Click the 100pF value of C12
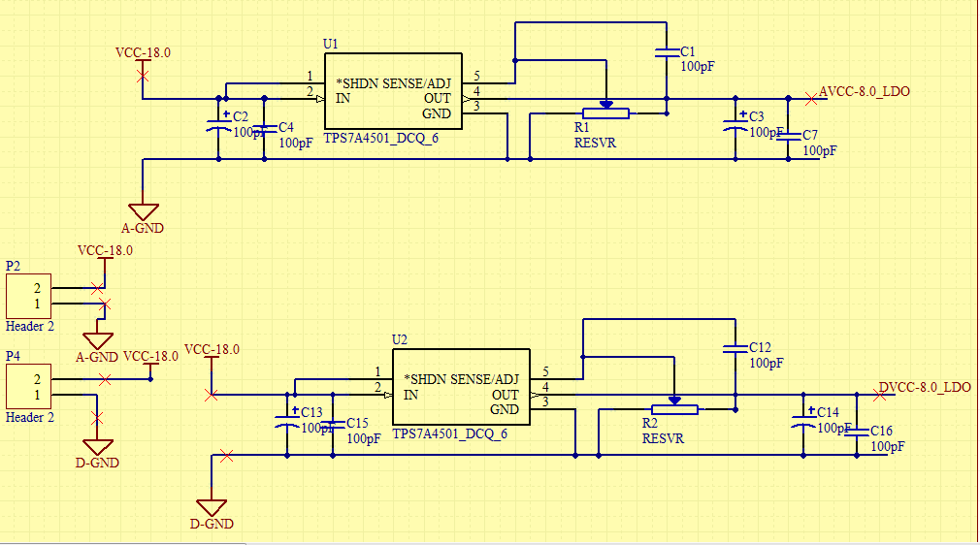The height and width of the screenshot is (545, 980). pos(767,363)
